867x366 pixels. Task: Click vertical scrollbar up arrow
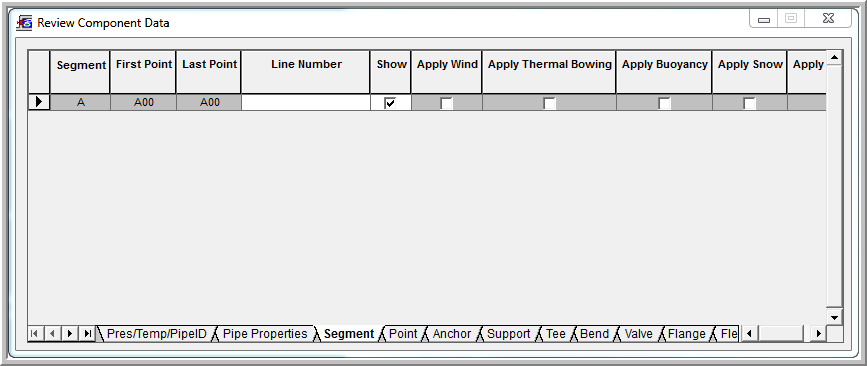834,57
